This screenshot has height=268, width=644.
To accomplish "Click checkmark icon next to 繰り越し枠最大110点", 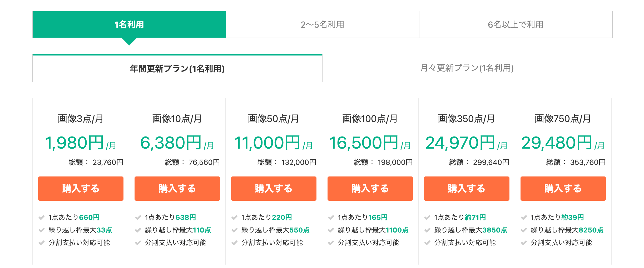I will tap(138, 230).
